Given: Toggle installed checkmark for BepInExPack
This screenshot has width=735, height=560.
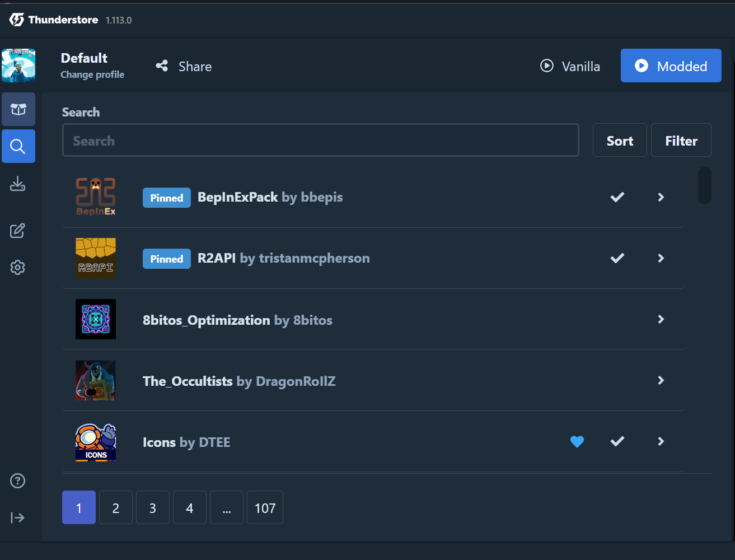Looking at the screenshot, I should coord(617,197).
